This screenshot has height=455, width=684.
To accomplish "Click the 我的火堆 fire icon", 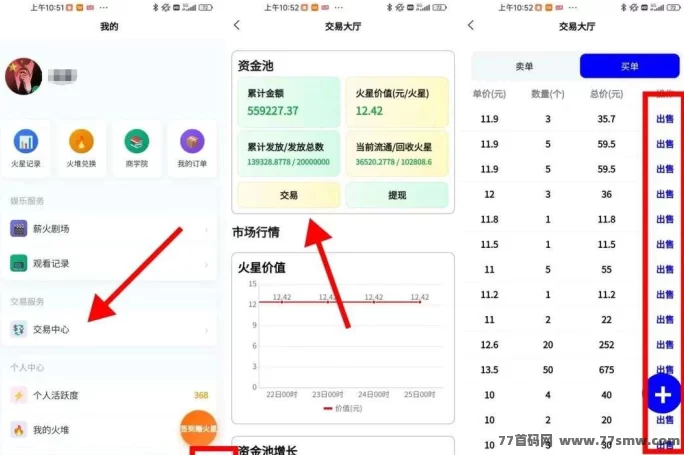I will 18,430.
